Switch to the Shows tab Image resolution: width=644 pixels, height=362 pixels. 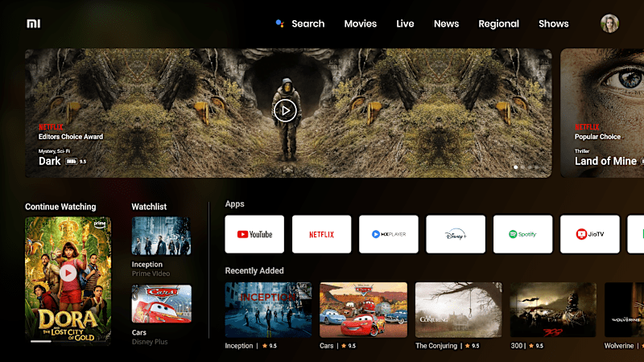(554, 24)
